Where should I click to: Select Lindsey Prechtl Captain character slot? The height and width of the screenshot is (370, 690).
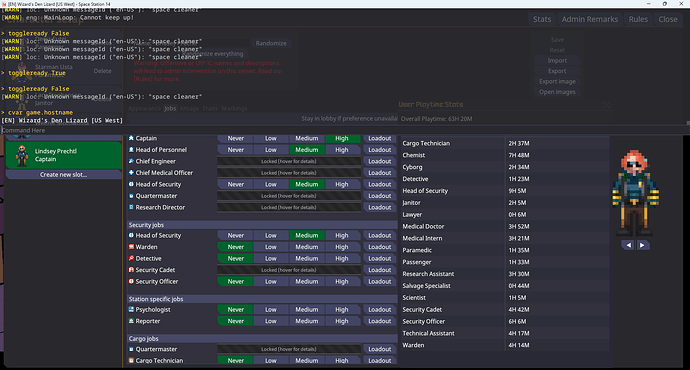[63, 155]
